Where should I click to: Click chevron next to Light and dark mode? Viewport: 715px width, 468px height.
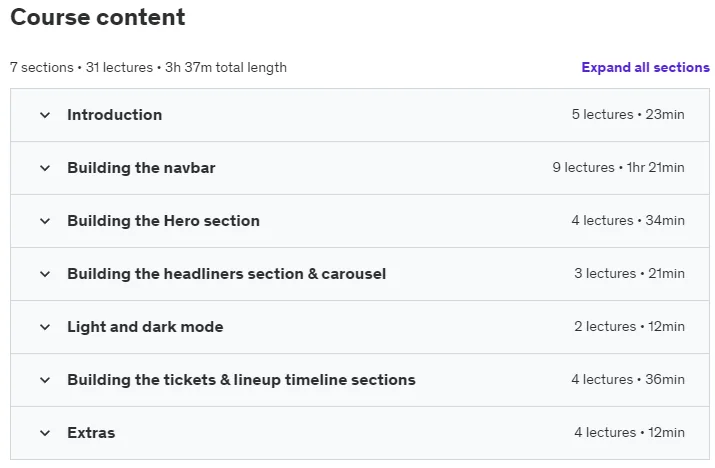pyautogui.click(x=45, y=327)
